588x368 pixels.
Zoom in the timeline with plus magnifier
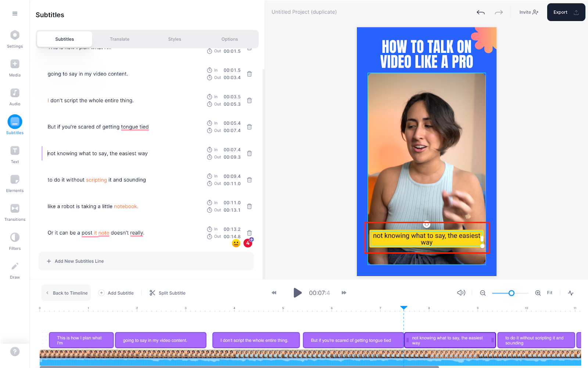(538, 293)
